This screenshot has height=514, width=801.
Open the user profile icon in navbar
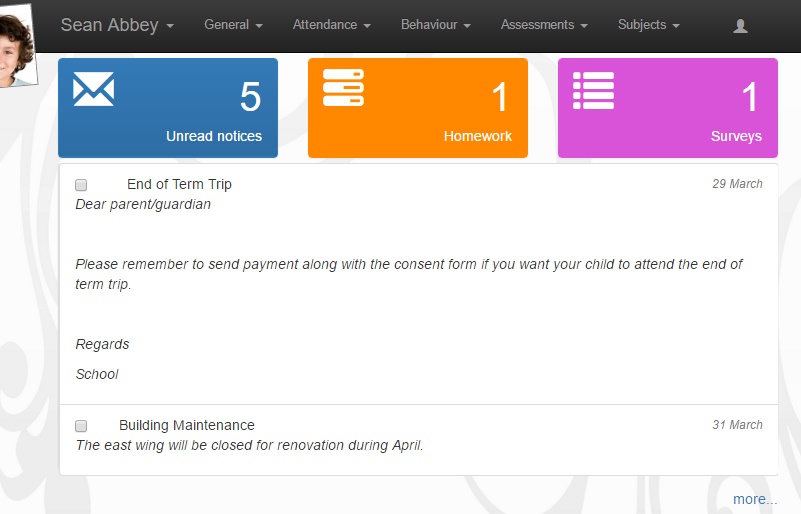click(x=740, y=26)
